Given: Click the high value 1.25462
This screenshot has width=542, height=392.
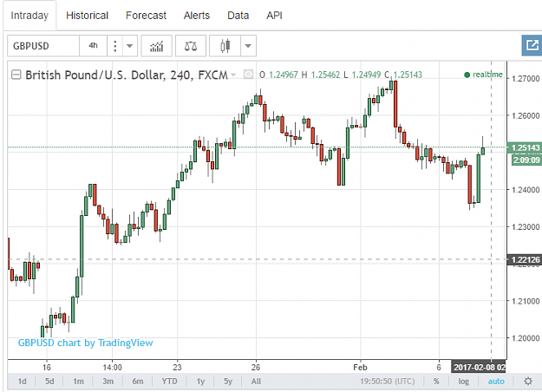Looking at the screenshot, I should [325, 75].
